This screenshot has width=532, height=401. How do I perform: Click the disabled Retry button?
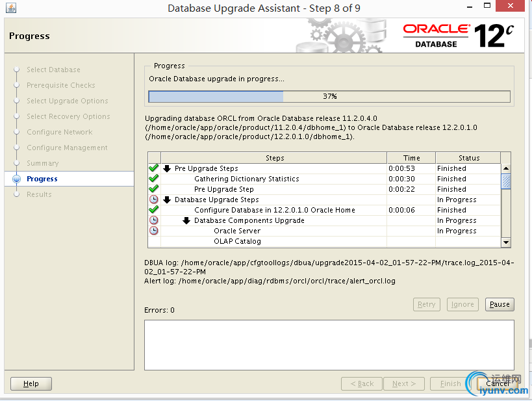tap(427, 304)
